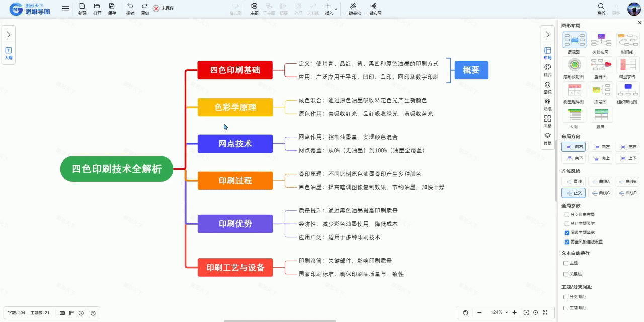
Task: Tick the 主题间距 checkbox
Action: [566, 308]
